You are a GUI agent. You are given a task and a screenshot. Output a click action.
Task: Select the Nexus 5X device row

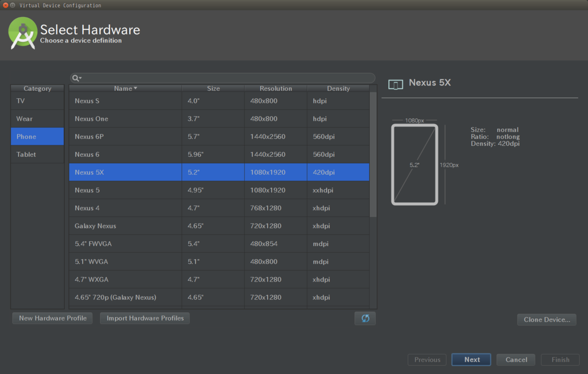click(219, 172)
